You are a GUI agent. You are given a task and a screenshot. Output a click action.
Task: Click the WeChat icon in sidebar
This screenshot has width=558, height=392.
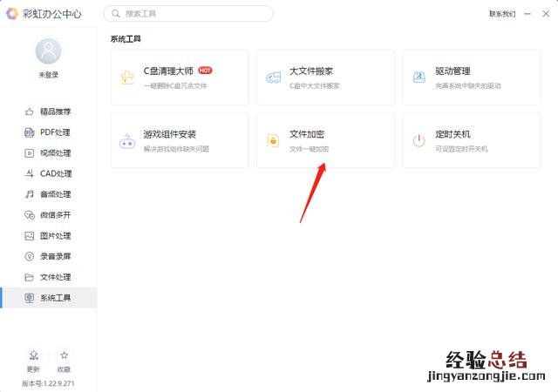pyautogui.click(x=29, y=215)
